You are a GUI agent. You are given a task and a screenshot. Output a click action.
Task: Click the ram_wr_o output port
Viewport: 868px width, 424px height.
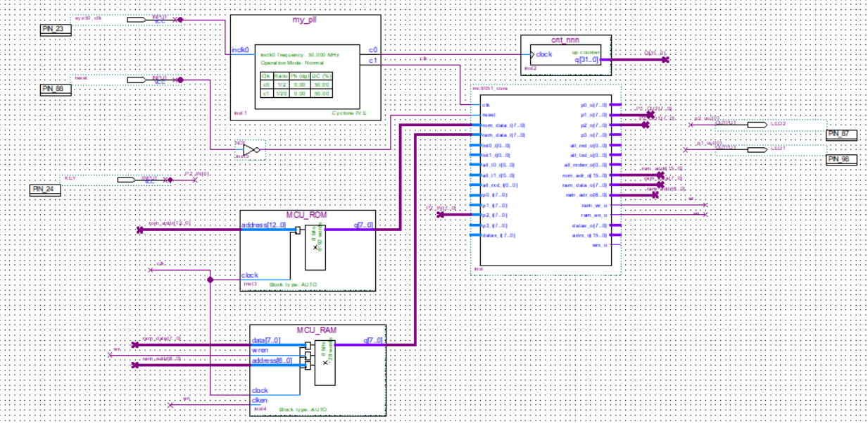593,206
